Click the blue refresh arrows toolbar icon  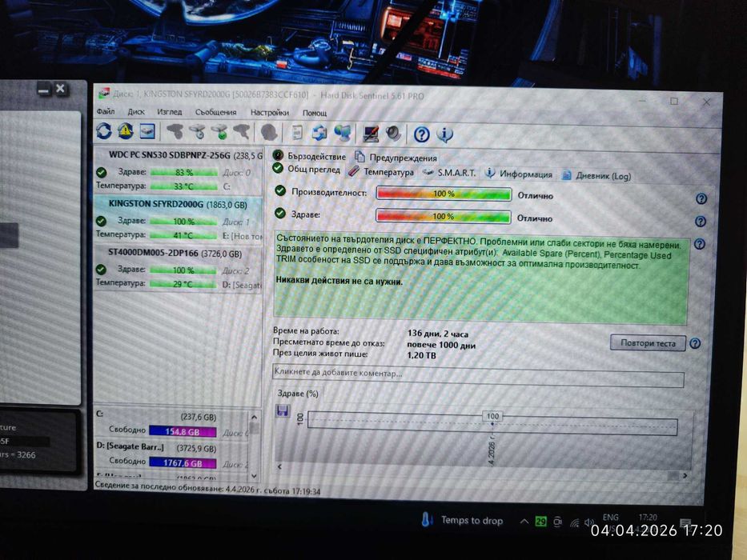point(104,131)
